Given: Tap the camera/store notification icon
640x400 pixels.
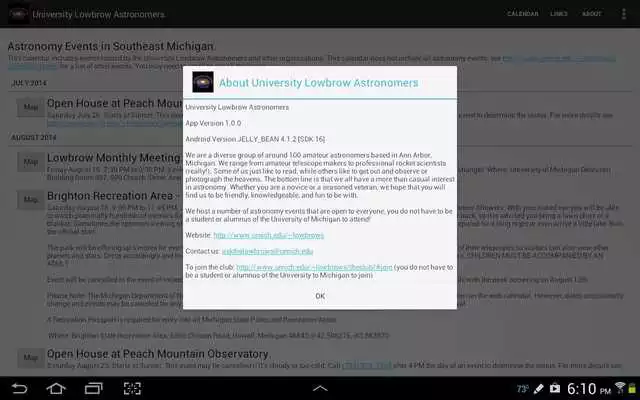Looking at the screenshot, I should [555, 388].
